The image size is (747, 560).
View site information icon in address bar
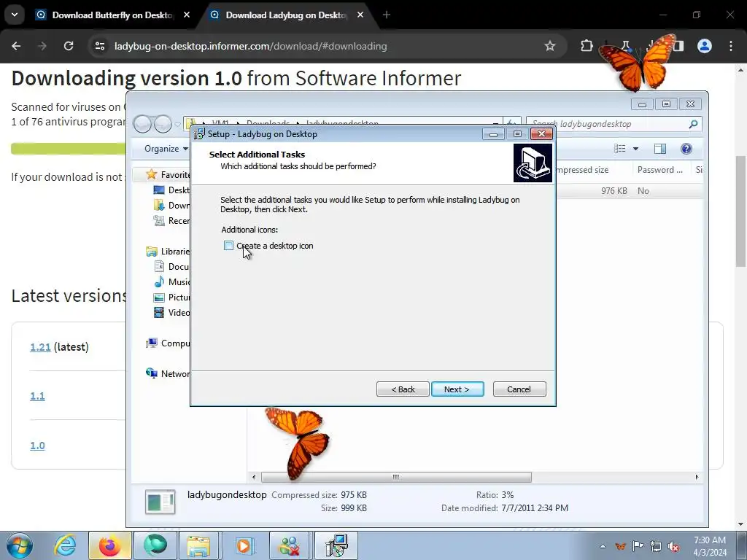pos(99,46)
